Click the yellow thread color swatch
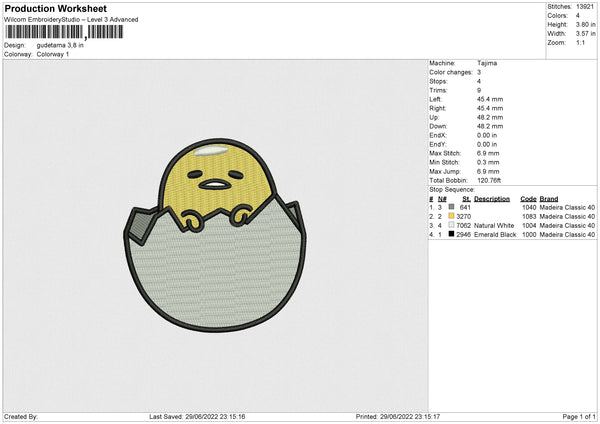The width and height of the screenshot is (600, 424). [452, 216]
